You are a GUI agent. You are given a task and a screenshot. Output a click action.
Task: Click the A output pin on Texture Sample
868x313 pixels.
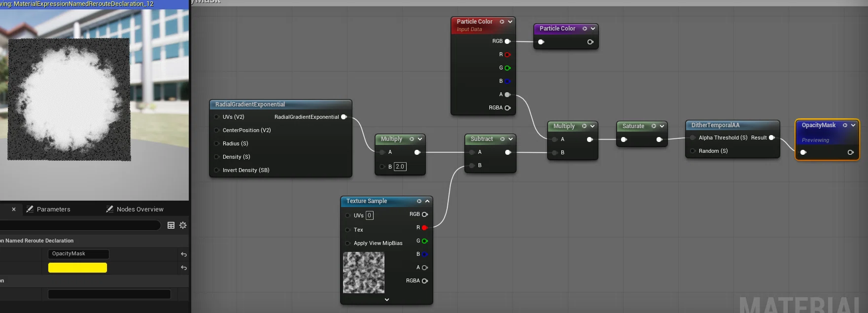(x=424, y=268)
